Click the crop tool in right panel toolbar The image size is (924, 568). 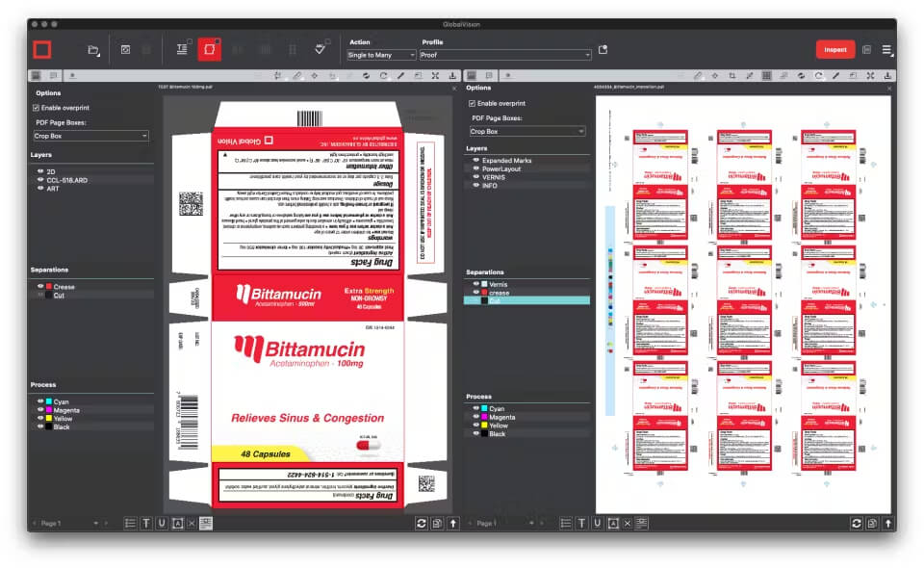pyautogui.click(x=731, y=75)
